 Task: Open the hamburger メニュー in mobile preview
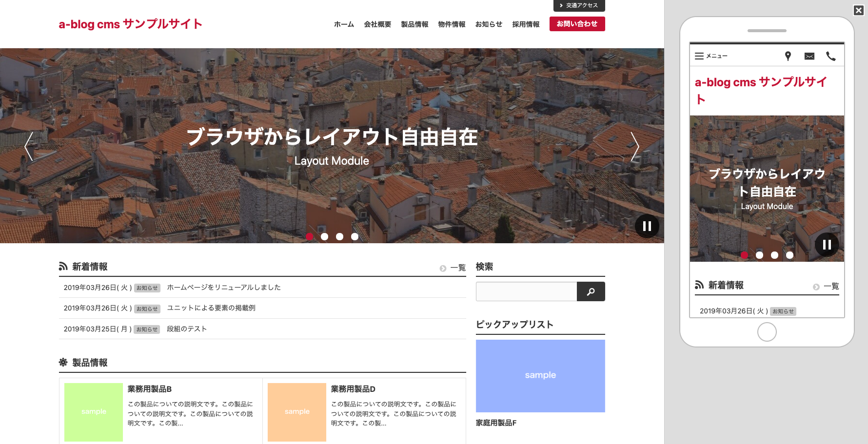pyautogui.click(x=711, y=56)
